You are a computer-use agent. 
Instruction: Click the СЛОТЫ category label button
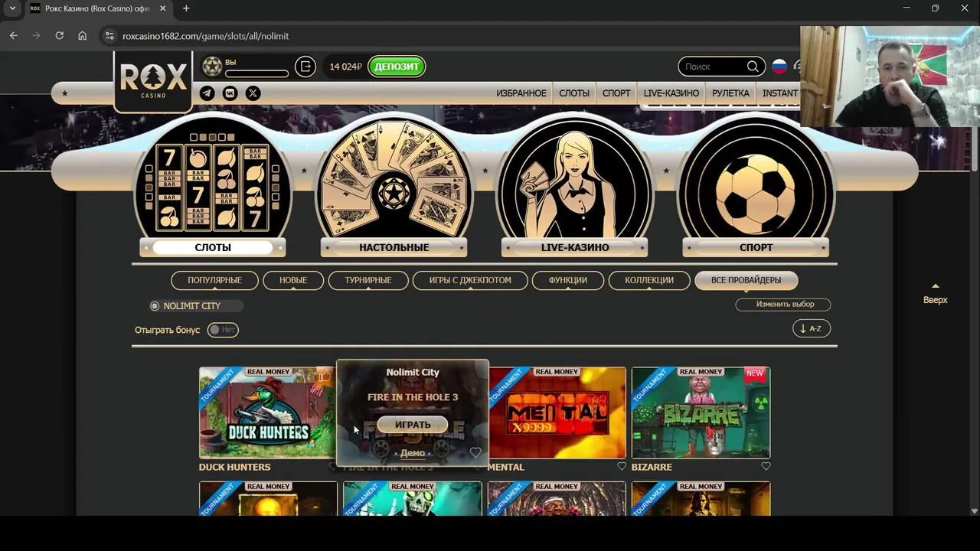[x=213, y=247]
